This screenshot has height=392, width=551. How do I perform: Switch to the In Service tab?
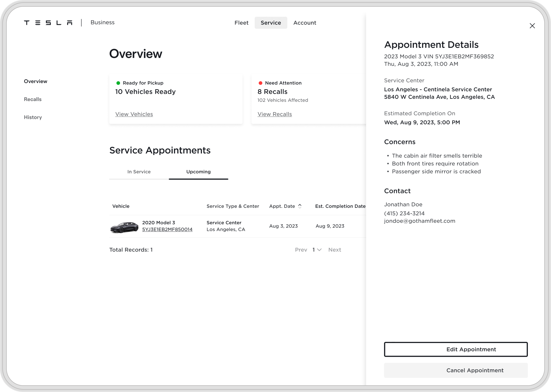139,172
